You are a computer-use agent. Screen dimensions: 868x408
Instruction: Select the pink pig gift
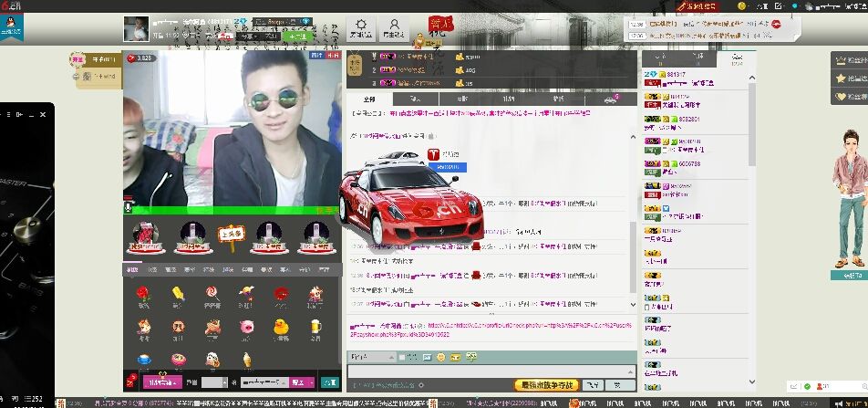tap(246, 326)
